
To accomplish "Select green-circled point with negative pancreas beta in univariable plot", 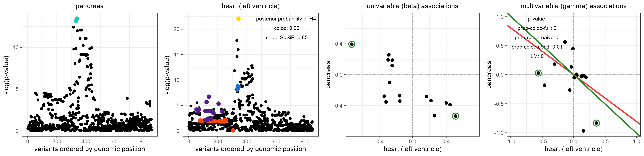I will click(456, 116).
